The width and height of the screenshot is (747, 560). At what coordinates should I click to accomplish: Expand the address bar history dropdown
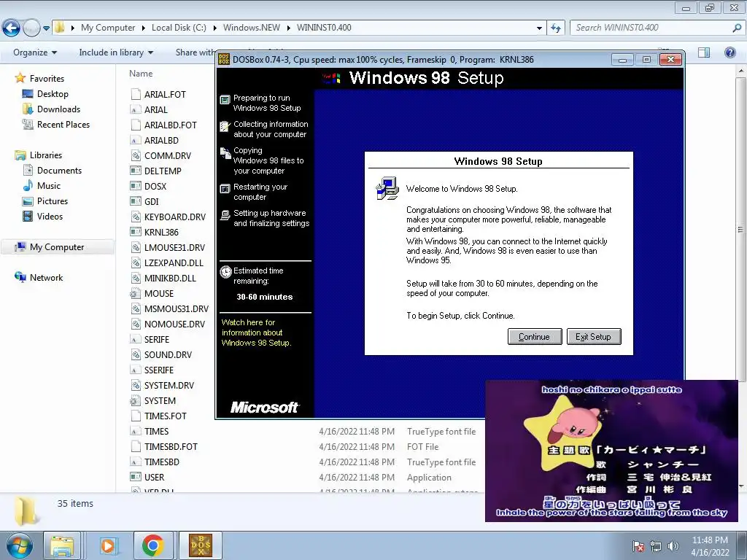pyautogui.click(x=539, y=28)
